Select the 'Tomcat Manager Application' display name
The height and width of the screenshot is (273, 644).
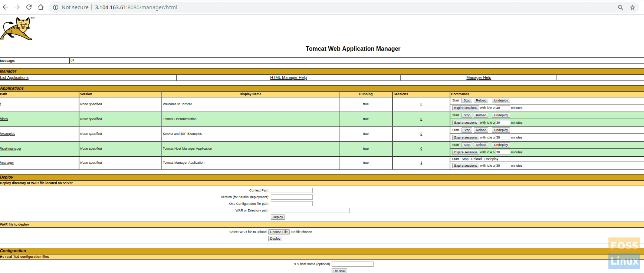(184, 163)
